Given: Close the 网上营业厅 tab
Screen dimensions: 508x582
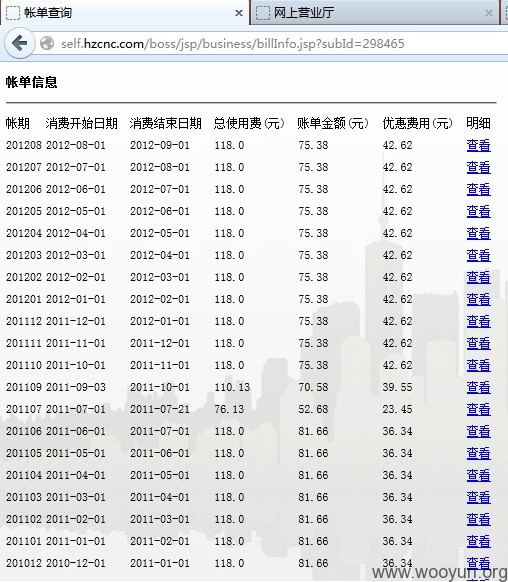Looking at the screenshot, I should click(x=489, y=13).
